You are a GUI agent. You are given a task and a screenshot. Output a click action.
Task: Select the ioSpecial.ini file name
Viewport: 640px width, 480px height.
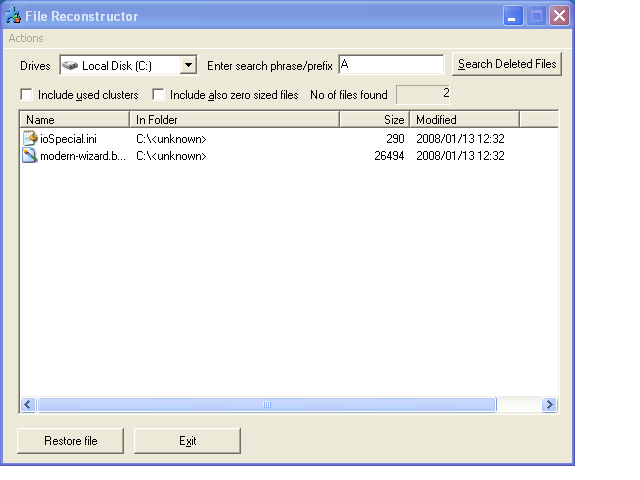(x=69, y=139)
